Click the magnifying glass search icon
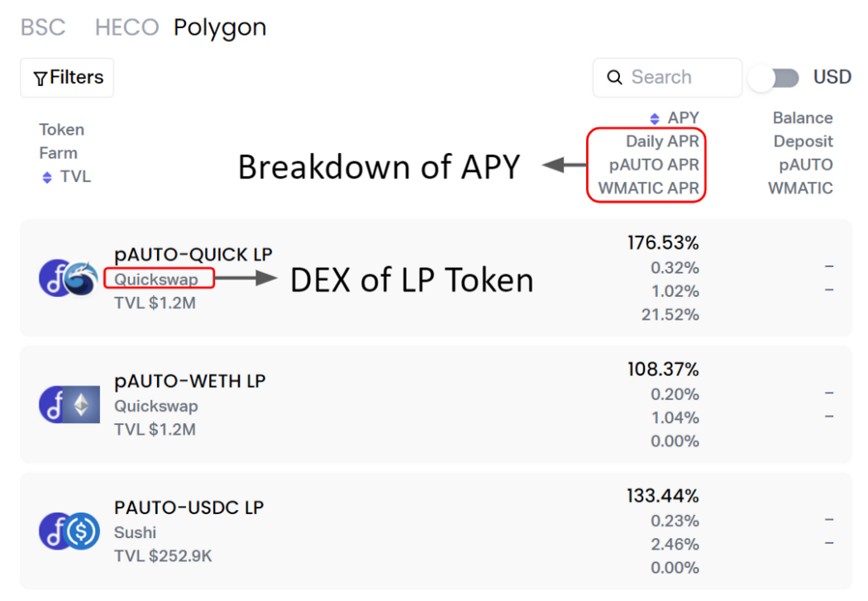 (x=615, y=77)
